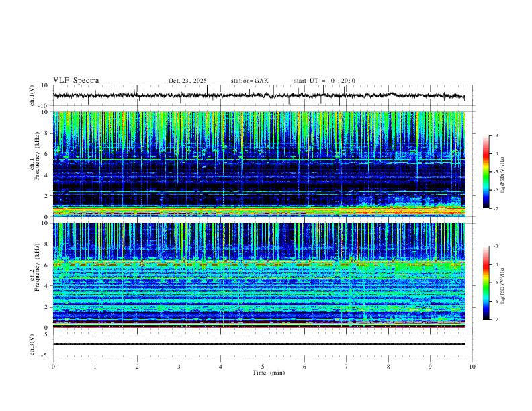This screenshot has height=411, width=532.
Task: Click the "6" tick on ch.2 frequency axis
Action: [47, 265]
